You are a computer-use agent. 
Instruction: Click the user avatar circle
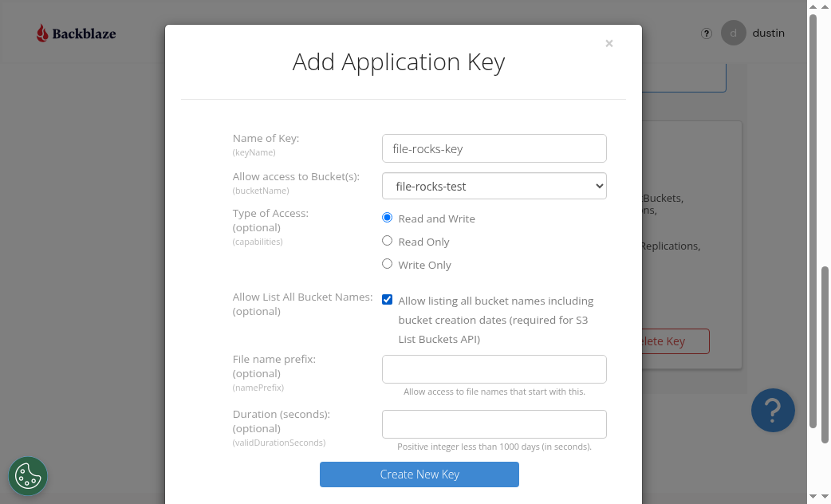point(734,33)
